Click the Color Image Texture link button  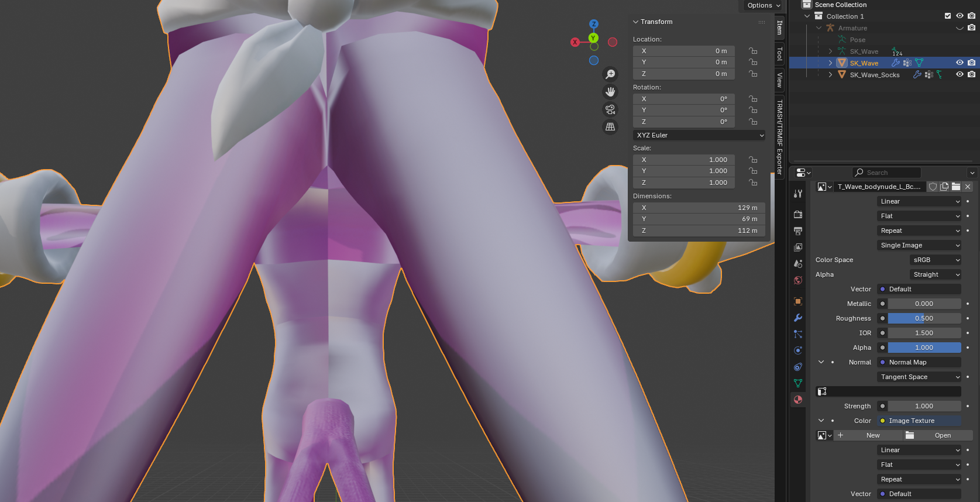(919, 421)
